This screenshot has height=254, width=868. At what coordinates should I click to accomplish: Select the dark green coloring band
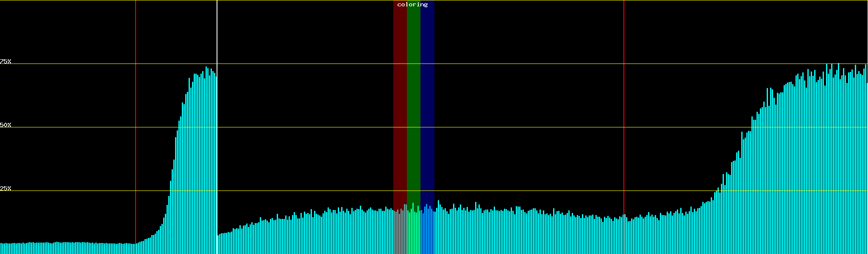tap(413, 106)
